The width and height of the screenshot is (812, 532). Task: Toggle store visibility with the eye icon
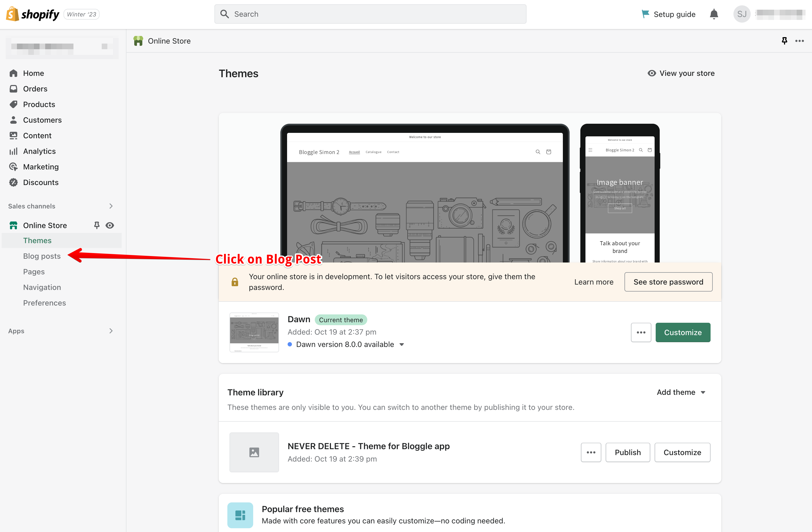coord(110,225)
